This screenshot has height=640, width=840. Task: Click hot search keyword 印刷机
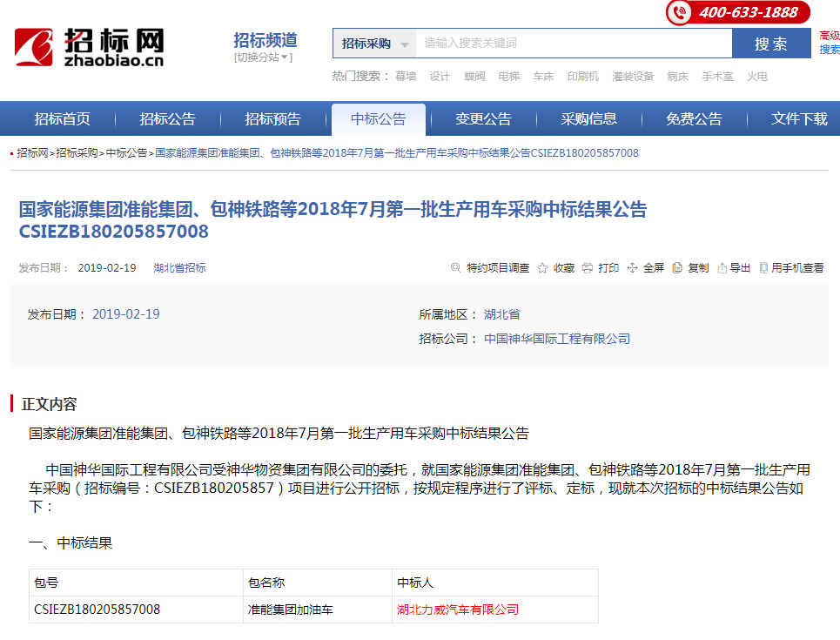point(583,77)
